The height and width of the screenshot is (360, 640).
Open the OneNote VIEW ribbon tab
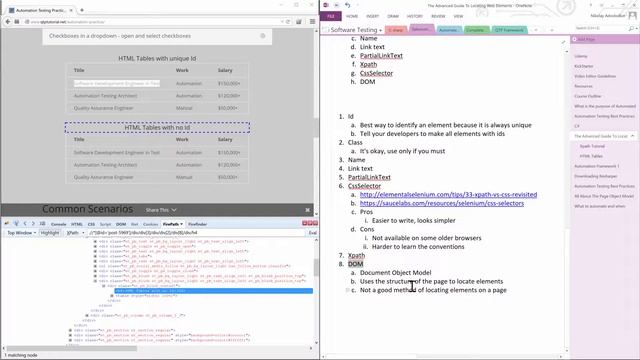(x=458, y=16)
